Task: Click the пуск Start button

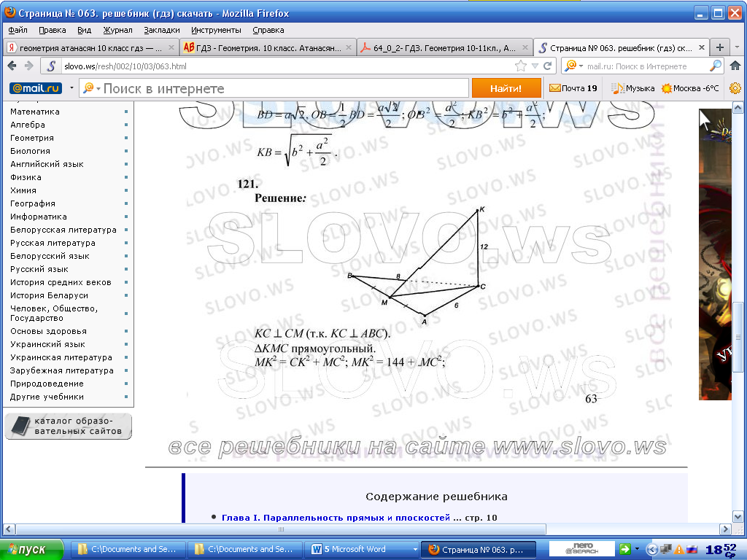Action: (31, 549)
